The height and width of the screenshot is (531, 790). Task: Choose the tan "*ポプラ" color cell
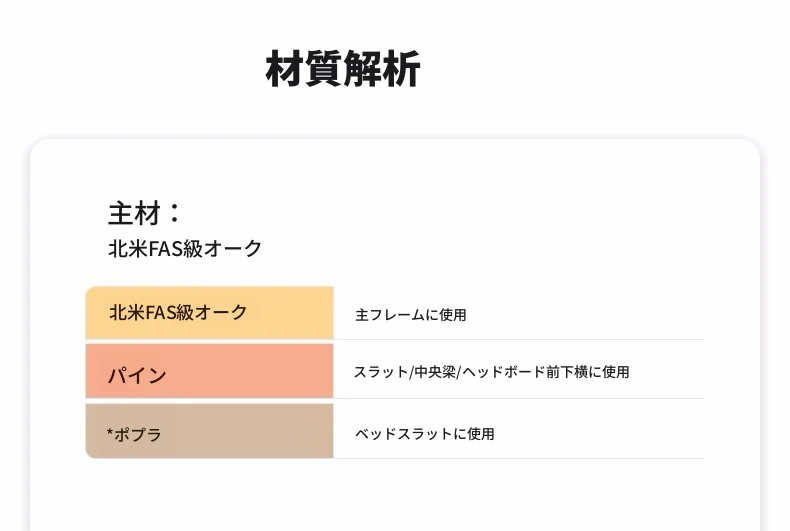(x=209, y=431)
